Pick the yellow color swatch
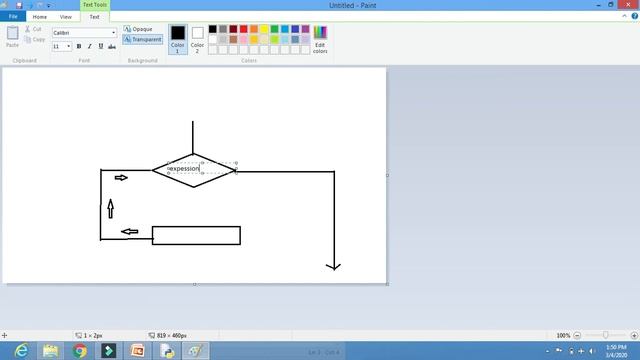 pos(264,29)
